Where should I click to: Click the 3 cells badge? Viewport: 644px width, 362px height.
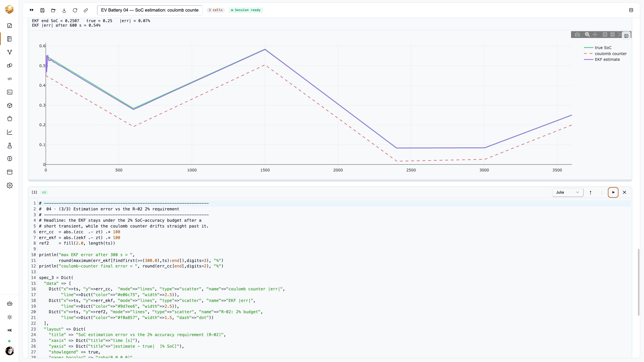click(216, 10)
